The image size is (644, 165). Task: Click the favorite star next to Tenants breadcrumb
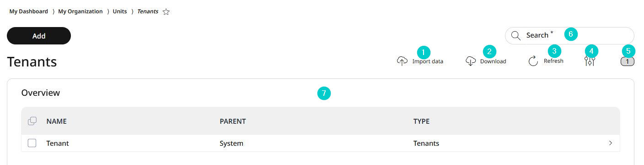(166, 12)
